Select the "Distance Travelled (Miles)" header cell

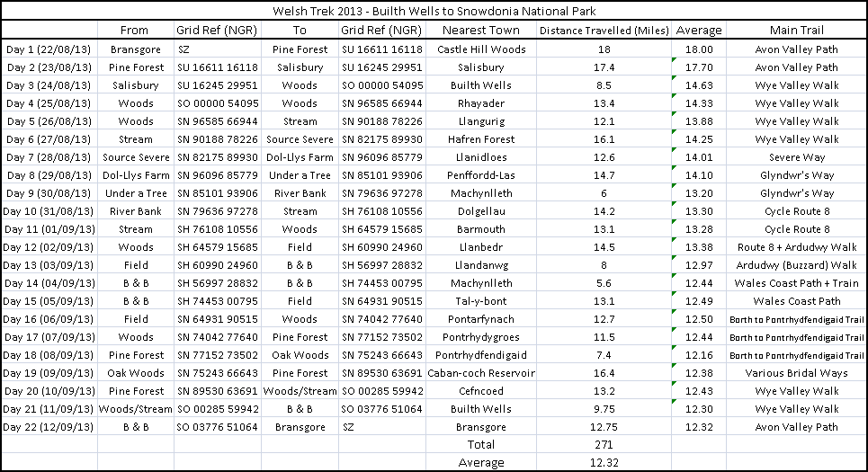pos(604,31)
